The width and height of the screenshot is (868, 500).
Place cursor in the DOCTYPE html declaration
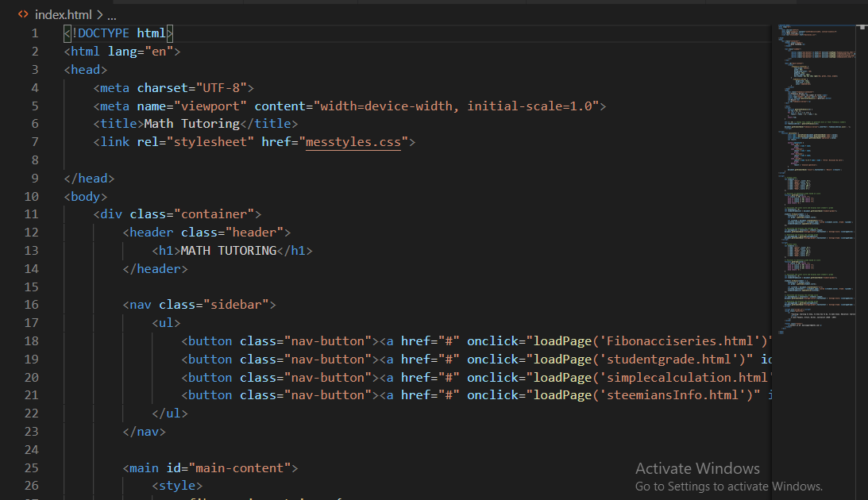118,33
